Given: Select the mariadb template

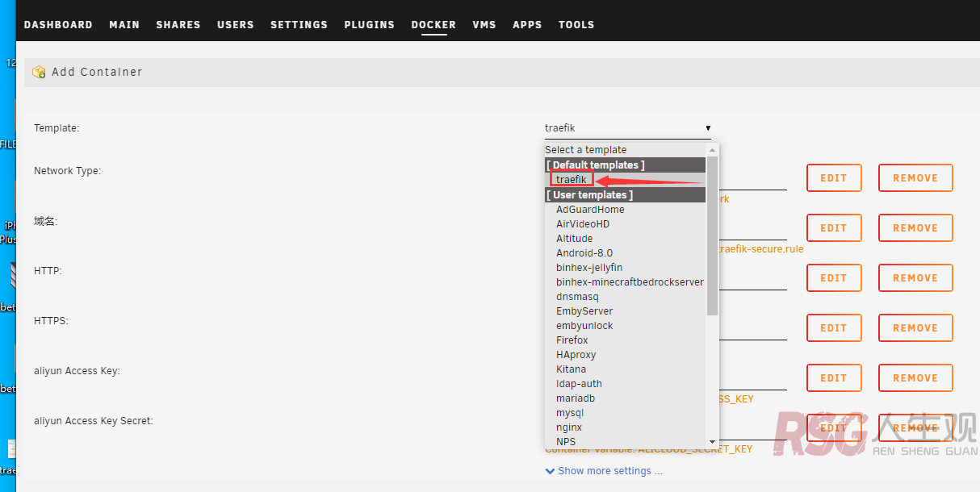Looking at the screenshot, I should [625, 398].
